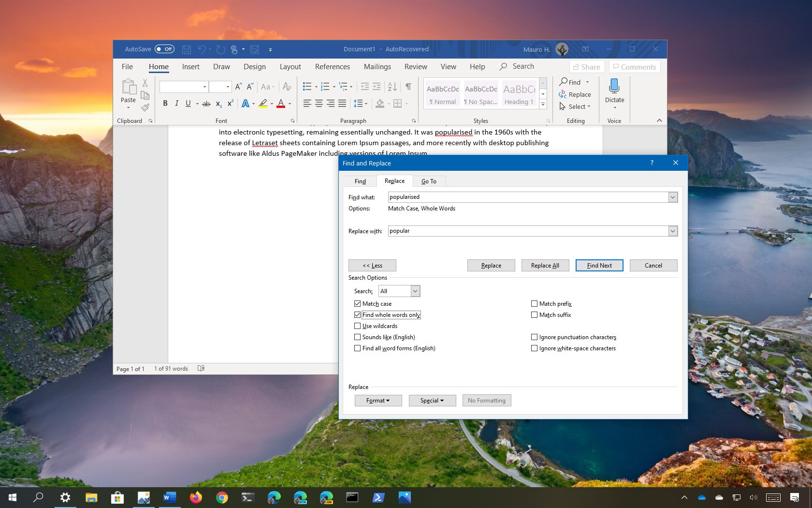Click the Replace All button
The height and width of the screenshot is (508, 812).
coord(545,265)
